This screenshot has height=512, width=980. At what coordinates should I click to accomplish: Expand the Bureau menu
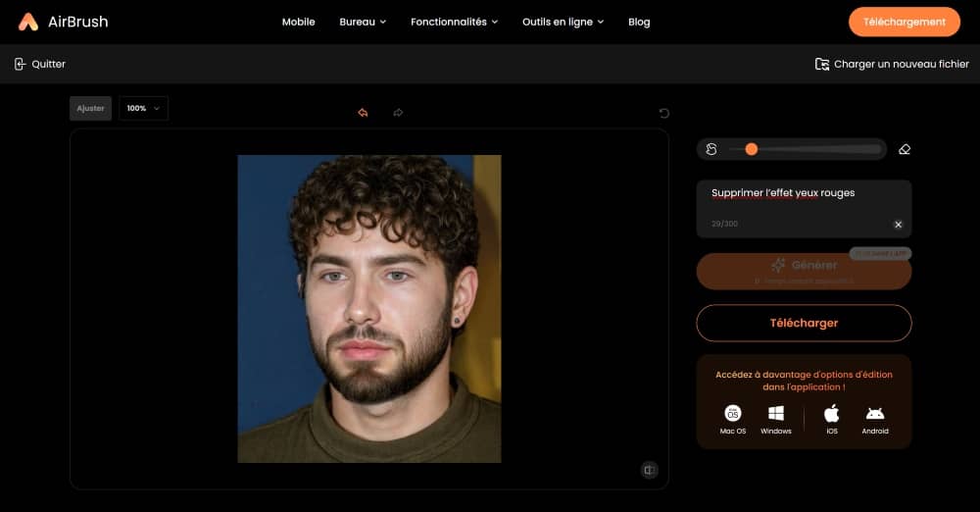tap(362, 22)
